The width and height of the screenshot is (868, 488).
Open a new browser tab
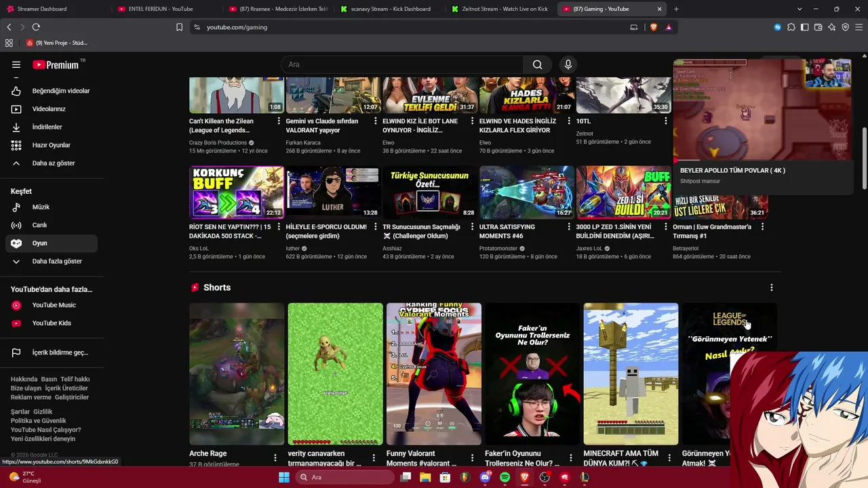pyautogui.click(x=676, y=9)
